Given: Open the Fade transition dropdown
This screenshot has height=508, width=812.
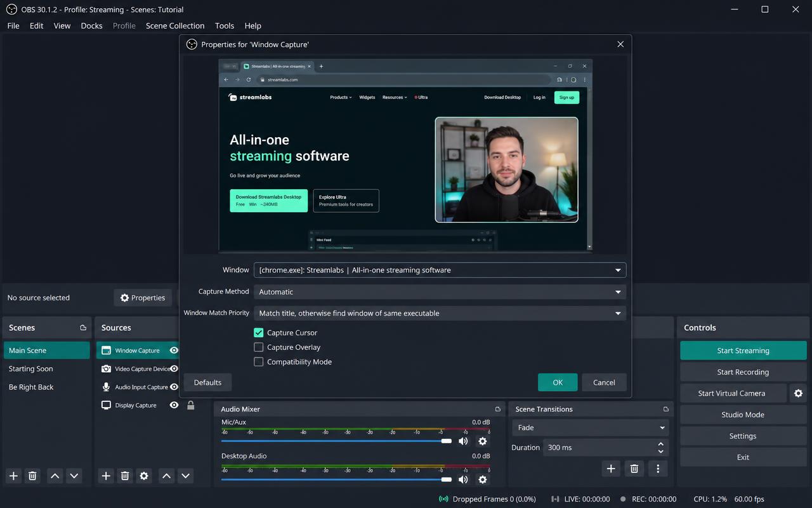Looking at the screenshot, I should [591, 427].
